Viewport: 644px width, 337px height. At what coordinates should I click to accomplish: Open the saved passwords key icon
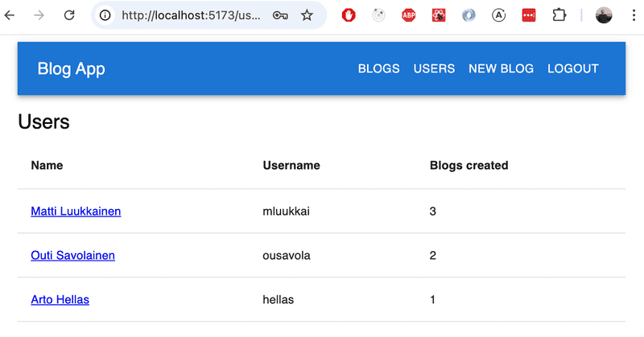280,15
